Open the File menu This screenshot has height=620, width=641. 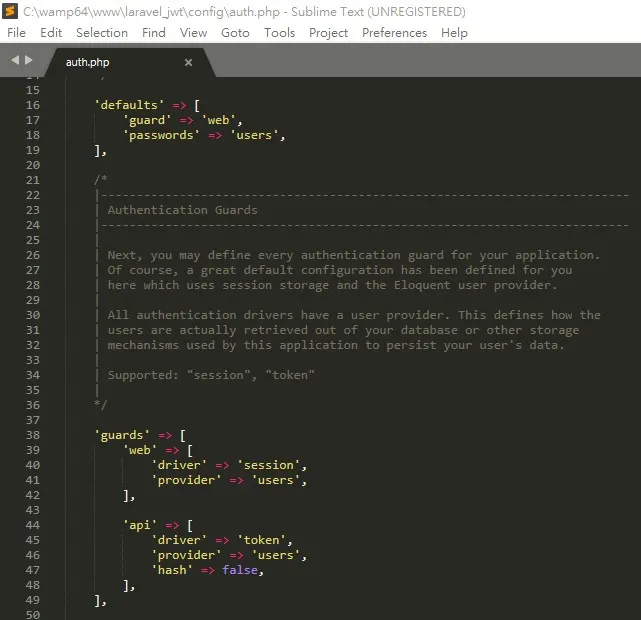pyautogui.click(x=16, y=33)
